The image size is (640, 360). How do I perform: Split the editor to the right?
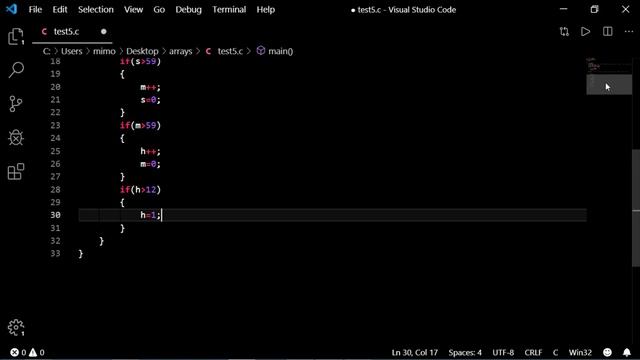tap(607, 31)
